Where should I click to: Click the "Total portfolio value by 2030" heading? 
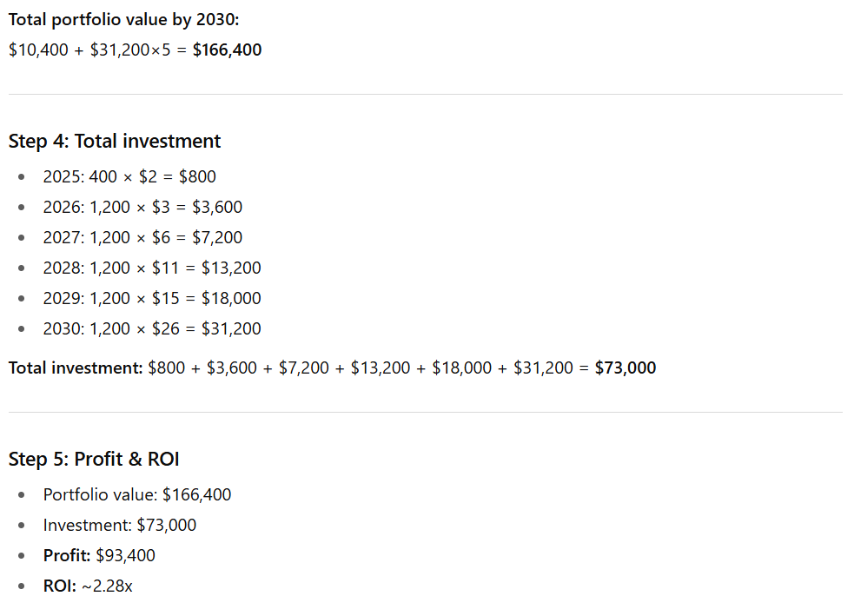pos(122,19)
